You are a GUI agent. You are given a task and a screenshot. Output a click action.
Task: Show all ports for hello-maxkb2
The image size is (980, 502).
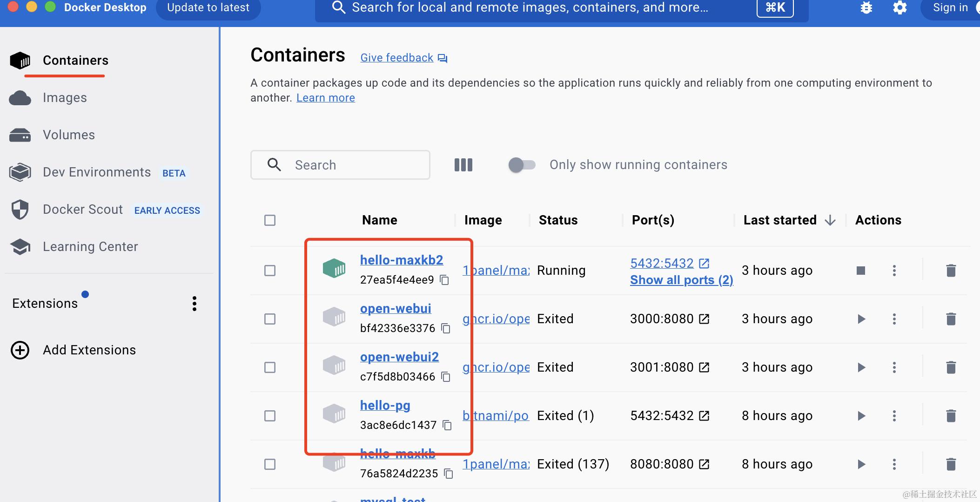pos(682,280)
